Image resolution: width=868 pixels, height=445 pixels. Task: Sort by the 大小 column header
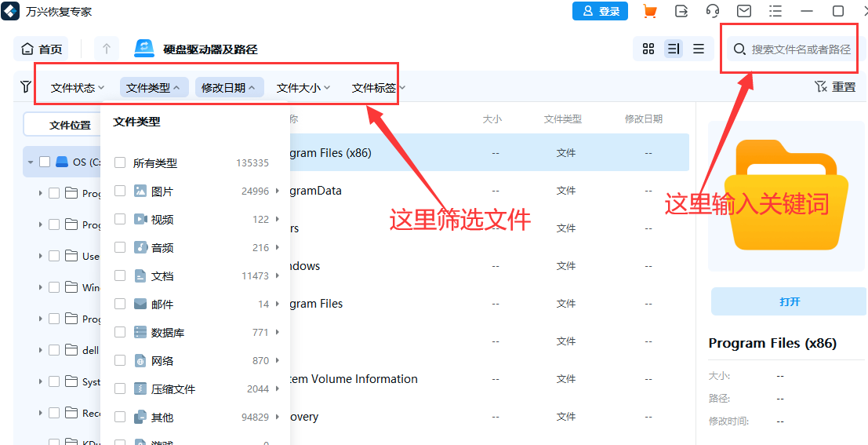[x=492, y=119]
